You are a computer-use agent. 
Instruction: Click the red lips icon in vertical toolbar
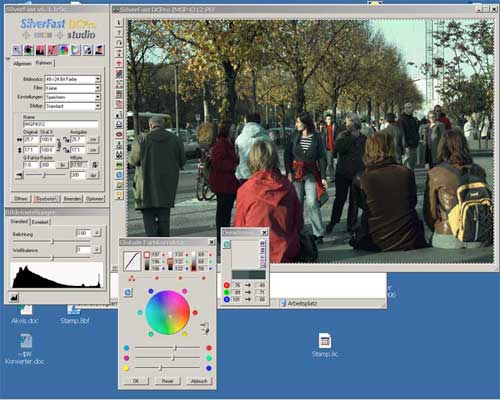click(x=119, y=135)
